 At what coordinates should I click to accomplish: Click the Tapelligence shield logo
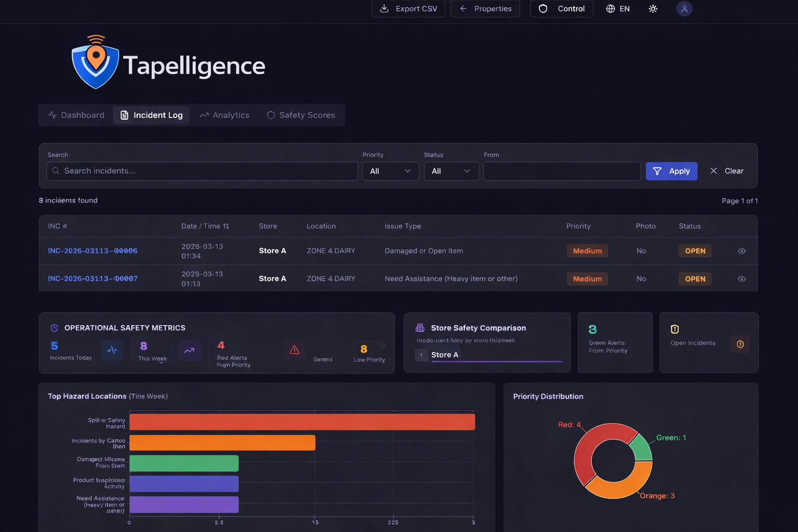click(96, 62)
